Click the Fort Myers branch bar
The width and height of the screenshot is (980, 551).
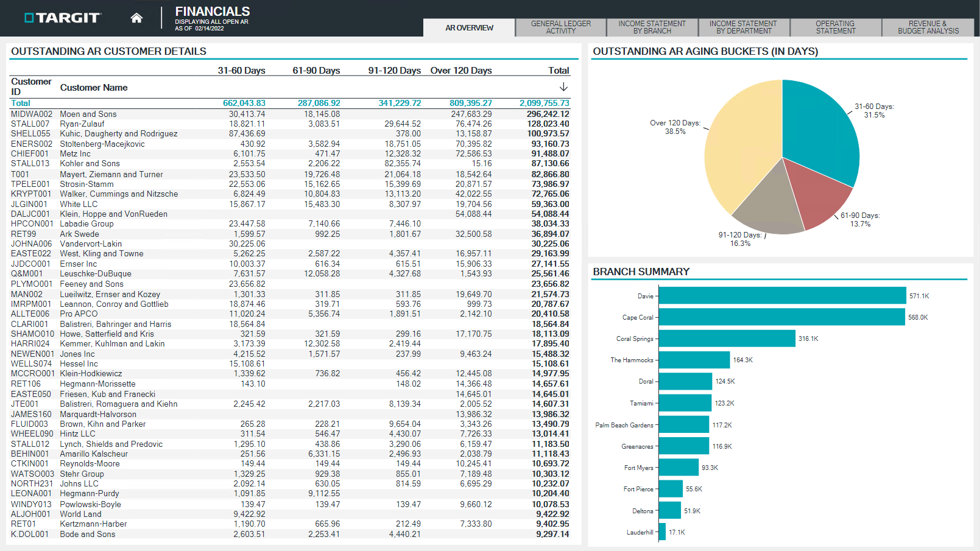point(679,468)
